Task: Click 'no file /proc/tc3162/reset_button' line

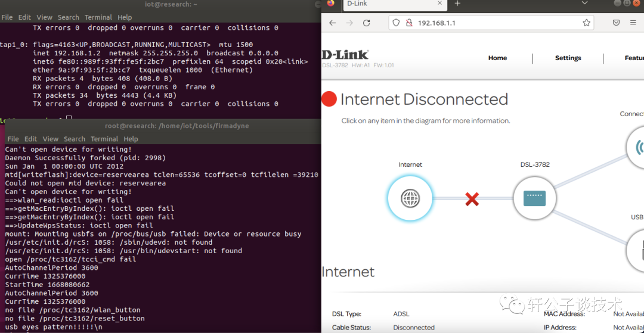Action: tap(75, 319)
